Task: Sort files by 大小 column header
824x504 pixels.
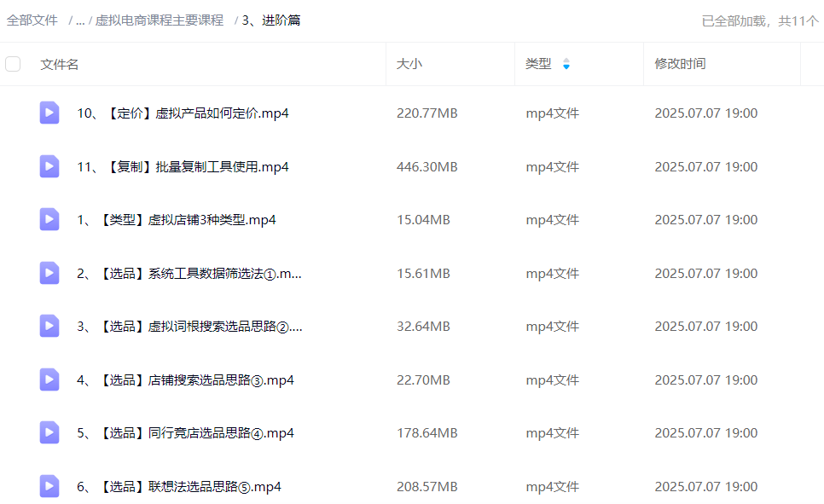Action: pos(409,64)
